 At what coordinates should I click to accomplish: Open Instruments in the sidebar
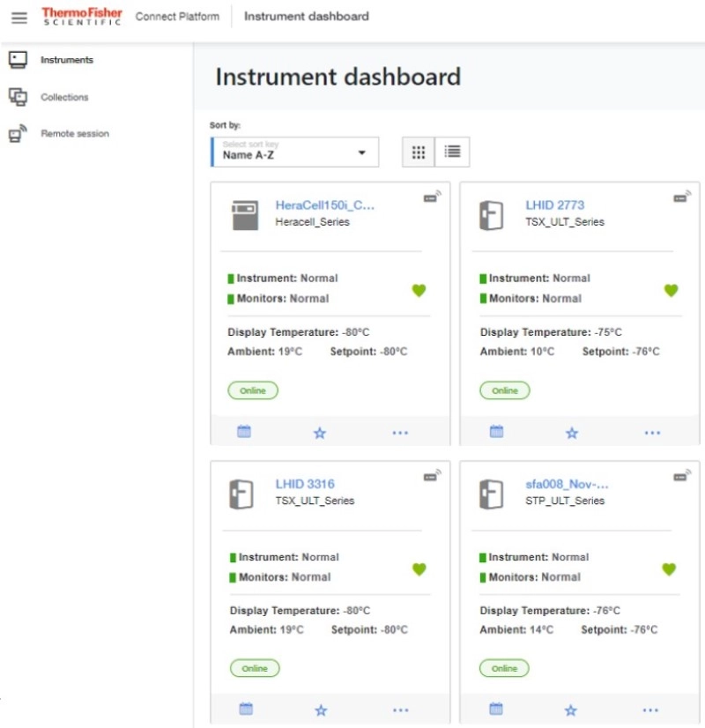pos(66,60)
